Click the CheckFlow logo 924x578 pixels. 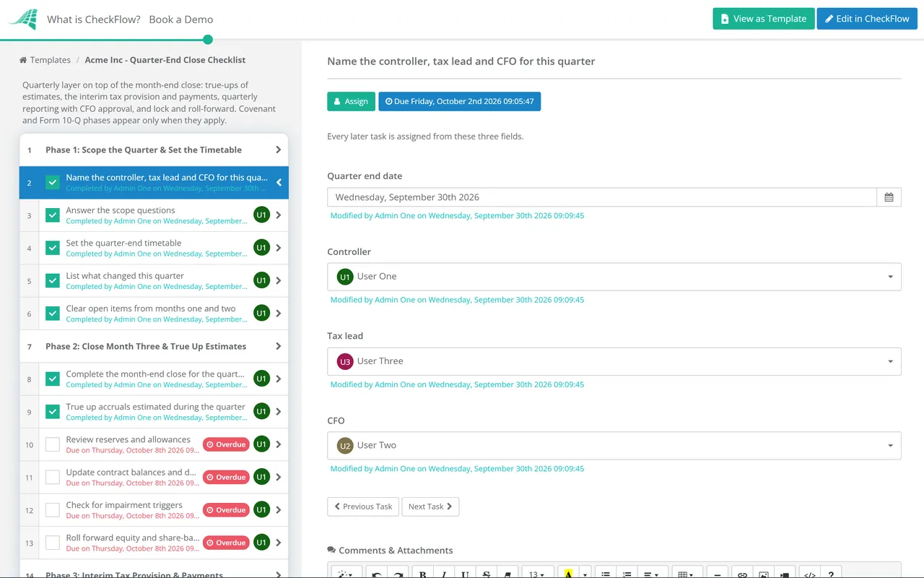click(x=22, y=20)
